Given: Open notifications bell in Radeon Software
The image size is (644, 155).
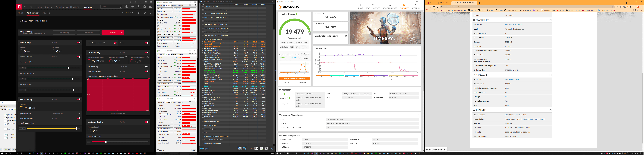Looking at the screenshot, I should [138, 7].
